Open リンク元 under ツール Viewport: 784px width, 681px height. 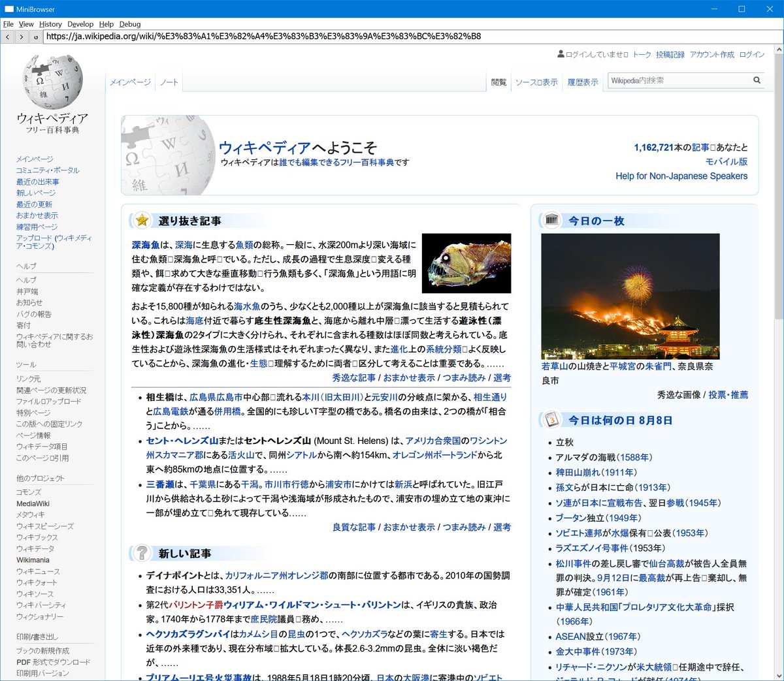[28, 379]
